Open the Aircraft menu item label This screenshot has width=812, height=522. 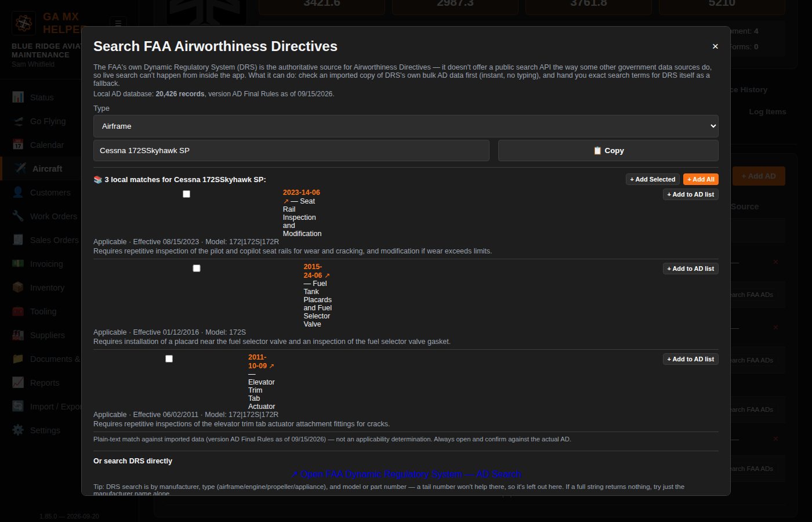click(x=48, y=169)
